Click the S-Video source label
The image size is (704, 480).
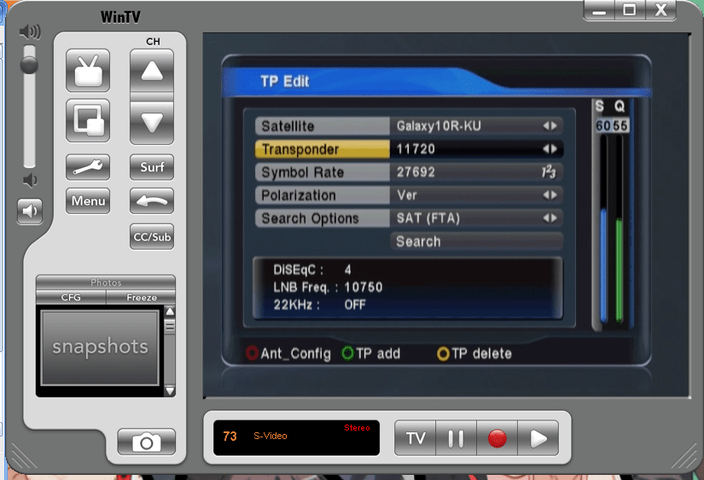[x=270, y=436]
